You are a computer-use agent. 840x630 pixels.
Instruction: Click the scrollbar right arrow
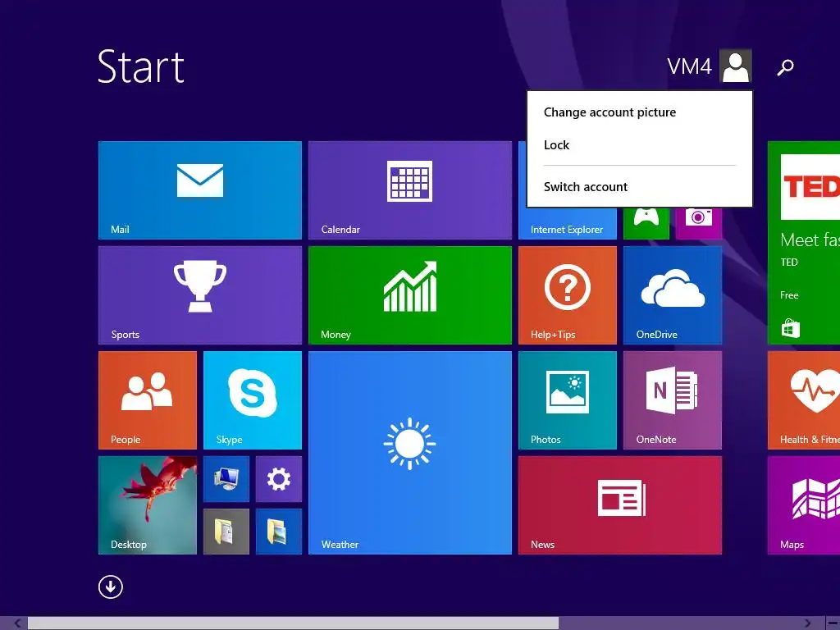point(808,623)
